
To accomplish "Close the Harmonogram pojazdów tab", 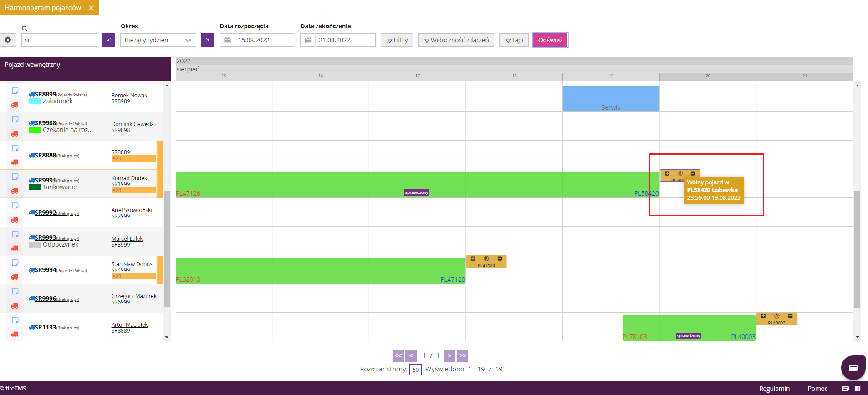I will click(91, 8).
